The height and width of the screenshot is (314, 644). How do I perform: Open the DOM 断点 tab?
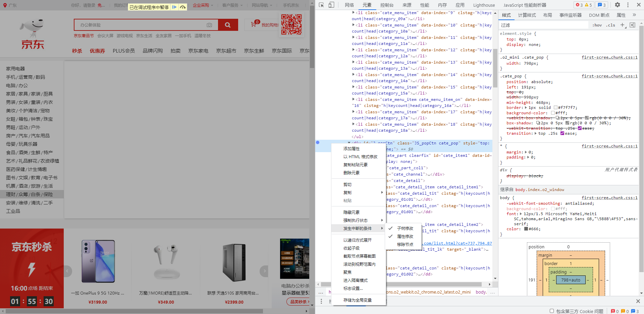[599, 15]
